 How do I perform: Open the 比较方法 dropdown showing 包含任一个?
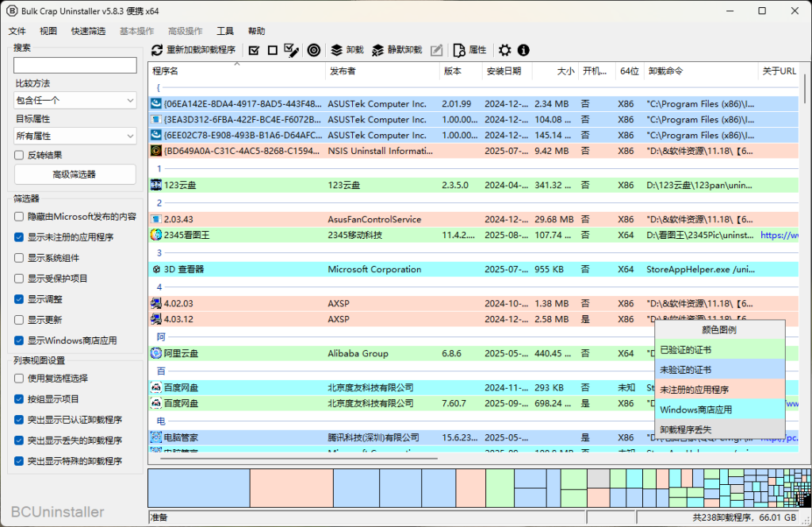[75, 100]
